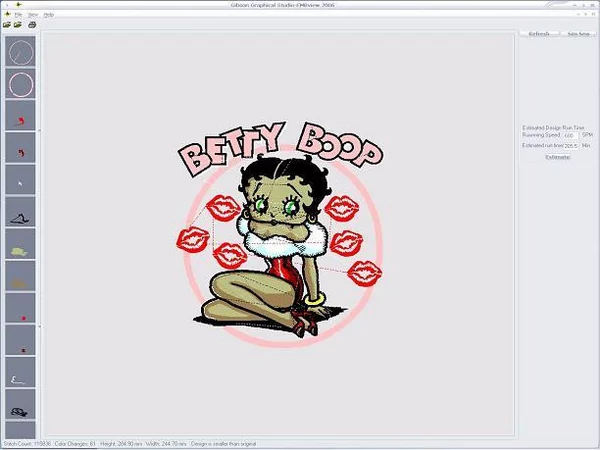The width and height of the screenshot is (600, 450).
Task: Select the small dark red lips color block
Action: pyautogui.click(x=20, y=148)
